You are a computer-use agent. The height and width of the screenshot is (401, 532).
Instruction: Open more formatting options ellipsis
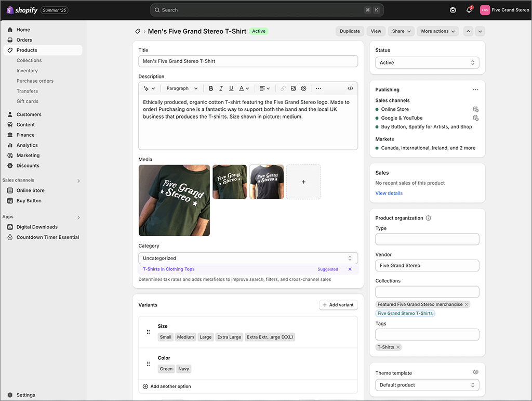(318, 88)
